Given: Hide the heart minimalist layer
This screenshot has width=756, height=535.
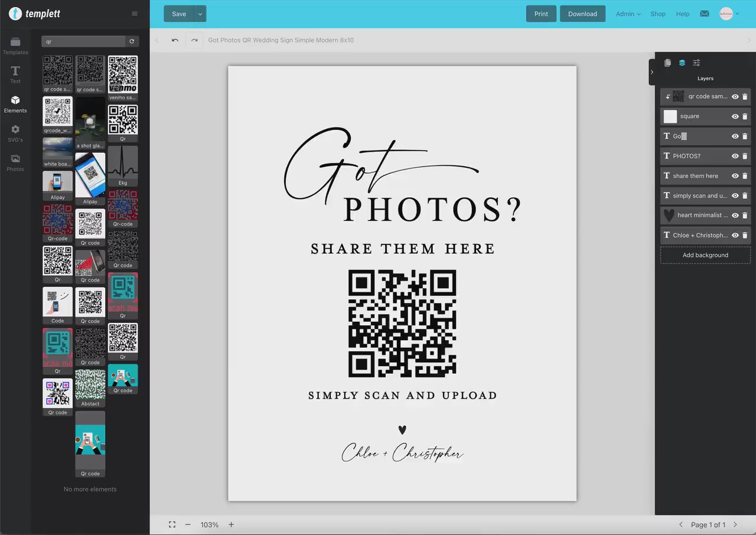Looking at the screenshot, I should (735, 216).
